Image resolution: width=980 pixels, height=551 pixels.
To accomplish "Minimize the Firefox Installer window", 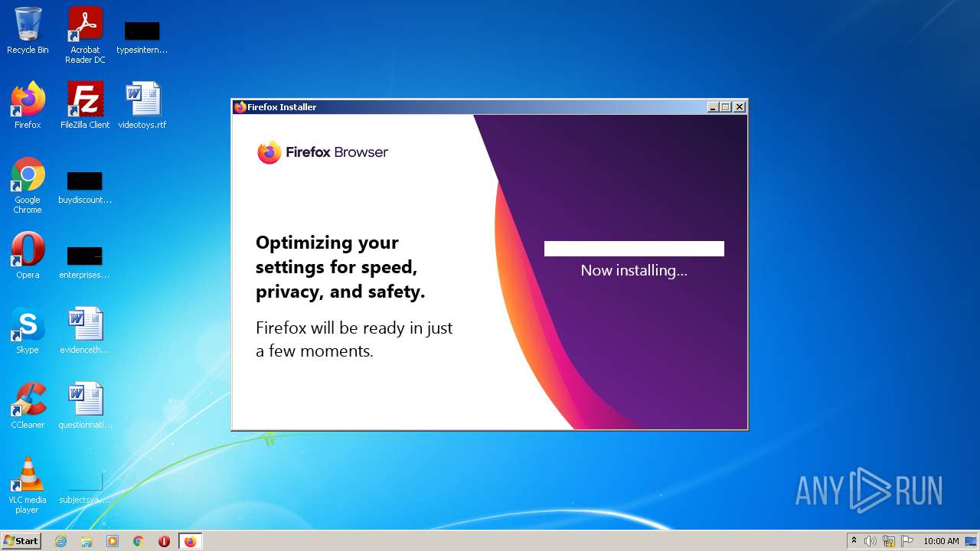I will pyautogui.click(x=713, y=107).
